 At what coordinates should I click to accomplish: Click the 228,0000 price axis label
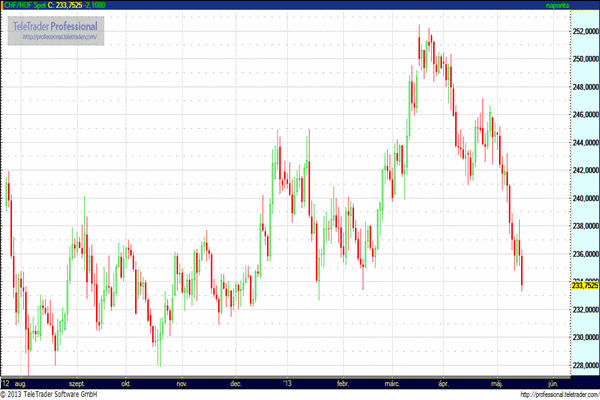pyautogui.click(x=584, y=365)
